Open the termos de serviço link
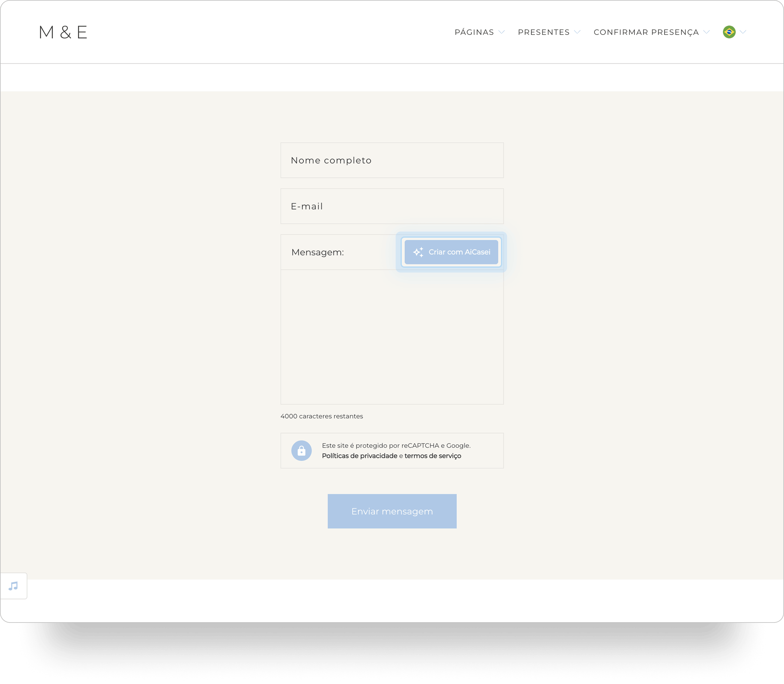Screen dimensions: 784x684 click(433, 456)
